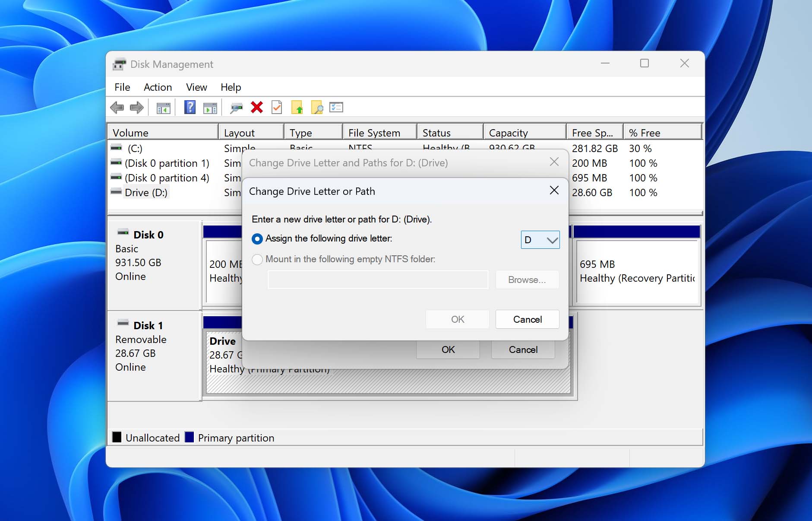The image size is (812, 521).
Task: Select Mount in empty NTFS folder option
Action: pos(257,260)
